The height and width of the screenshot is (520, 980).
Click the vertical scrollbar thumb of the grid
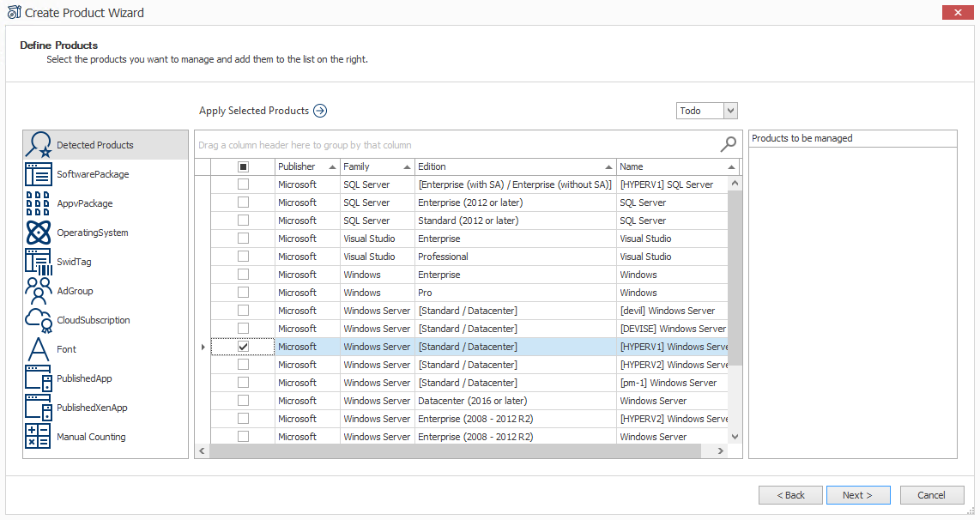click(x=735, y=278)
